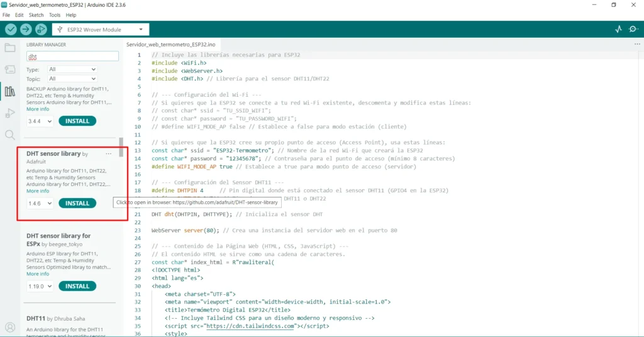Screen dimensions: 644x337
Task: Open the ESP32 Wrover Module board selector
Action: (x=101, y=30)
